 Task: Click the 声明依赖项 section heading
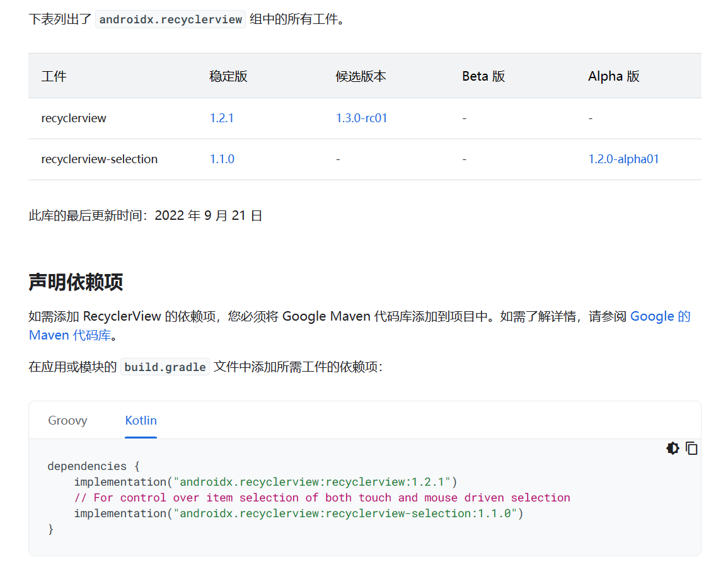[76, 283]
